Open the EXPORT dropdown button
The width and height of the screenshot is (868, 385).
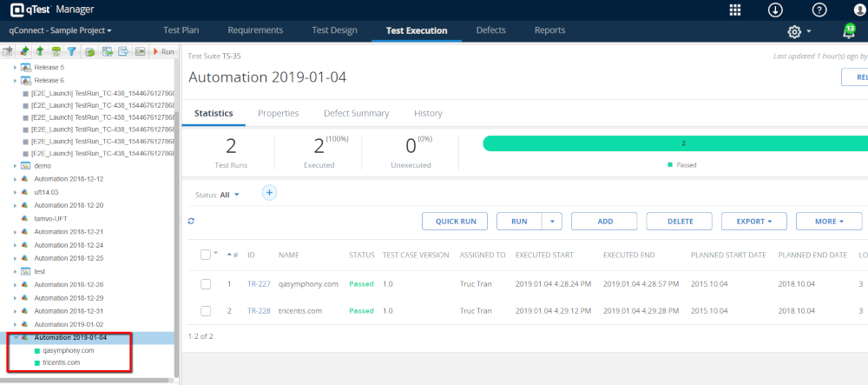753,222
